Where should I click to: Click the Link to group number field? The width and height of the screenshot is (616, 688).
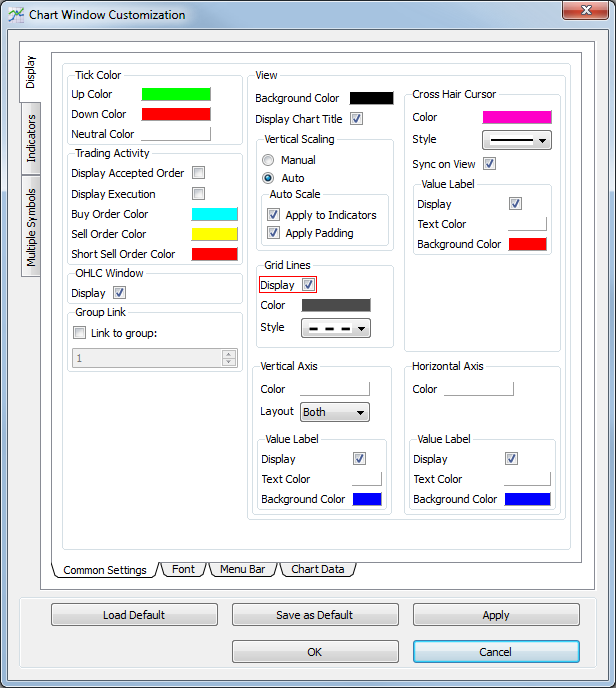147,358
